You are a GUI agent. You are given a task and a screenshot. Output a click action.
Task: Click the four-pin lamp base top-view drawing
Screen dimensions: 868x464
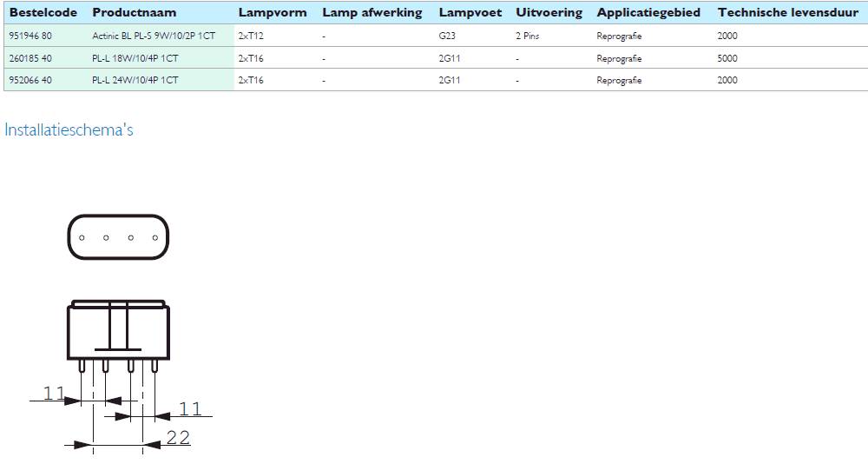(118, 236)
